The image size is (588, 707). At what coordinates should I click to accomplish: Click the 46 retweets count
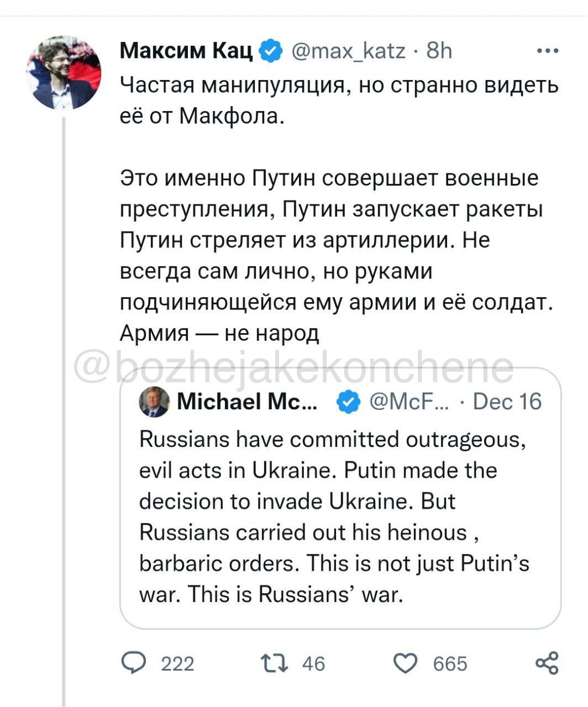[x=313, y=663]
